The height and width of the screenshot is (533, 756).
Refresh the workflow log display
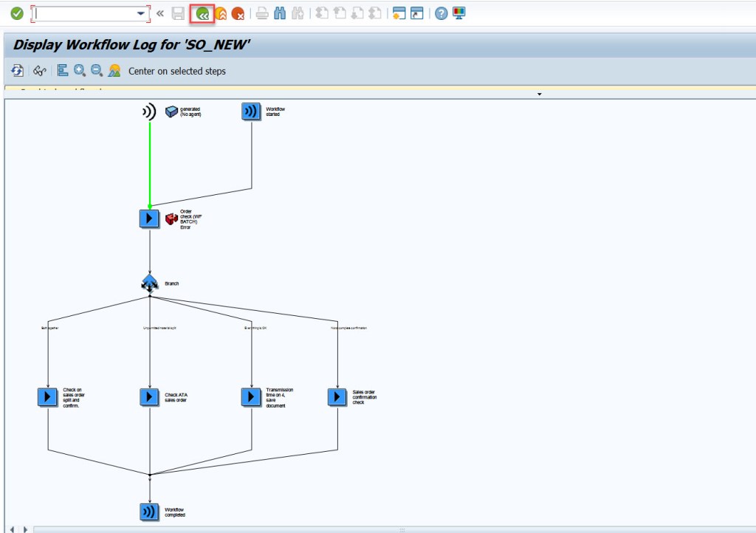(x=16, y=70)
